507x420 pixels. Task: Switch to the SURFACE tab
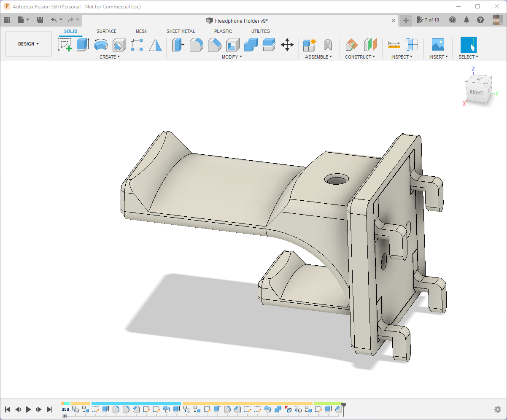pyautogui.click(x=106, y=31)
